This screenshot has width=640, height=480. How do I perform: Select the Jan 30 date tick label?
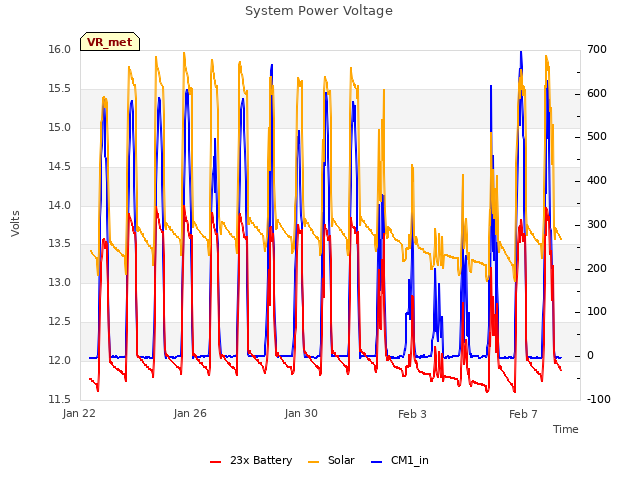tap(301, 413)
